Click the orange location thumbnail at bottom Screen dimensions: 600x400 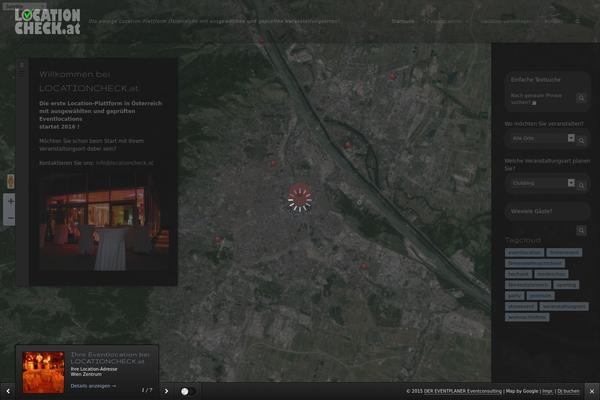(43, 372)
